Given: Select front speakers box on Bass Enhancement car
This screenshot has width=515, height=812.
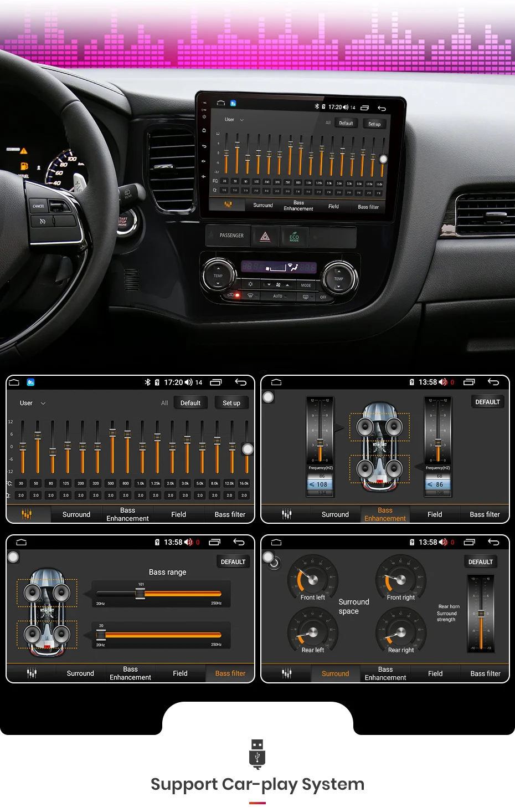Looking at the screenshot, I should point(379,427).
